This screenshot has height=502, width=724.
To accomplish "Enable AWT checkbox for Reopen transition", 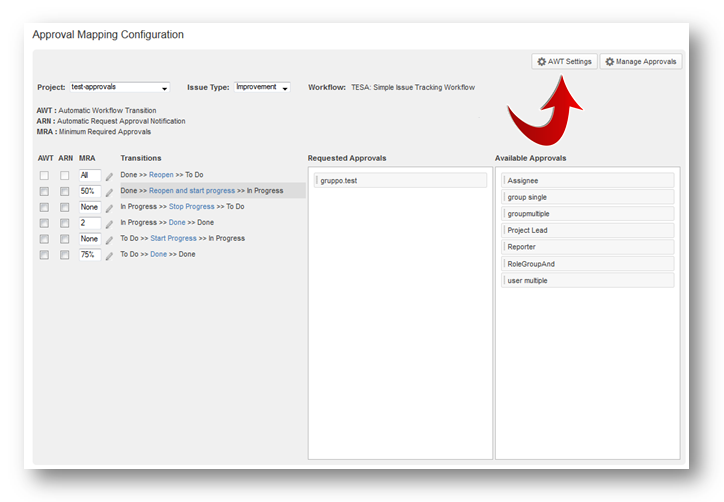I will (44, 176).
